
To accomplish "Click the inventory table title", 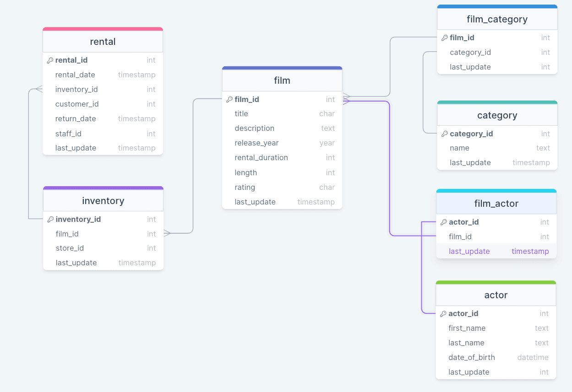I will pos(103,200).
